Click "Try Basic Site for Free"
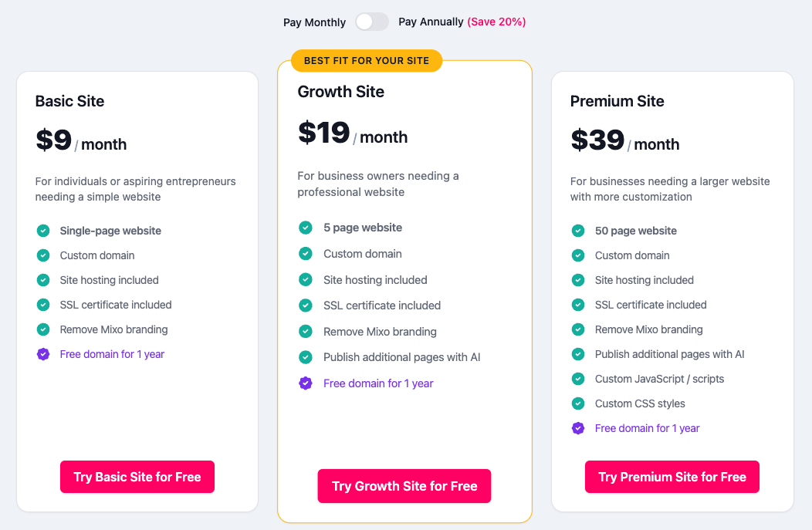Image resolution: width=812 pixels, height=530 pixels. pyautogui.click(x=137, y=477)
